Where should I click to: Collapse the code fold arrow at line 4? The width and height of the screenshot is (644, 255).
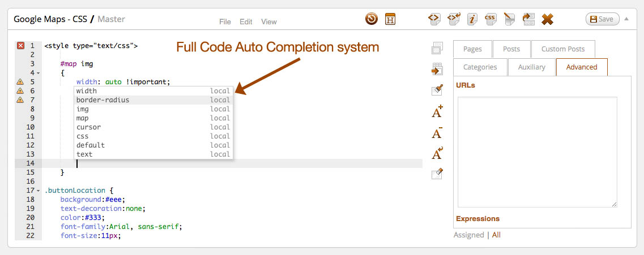(38, 73)
